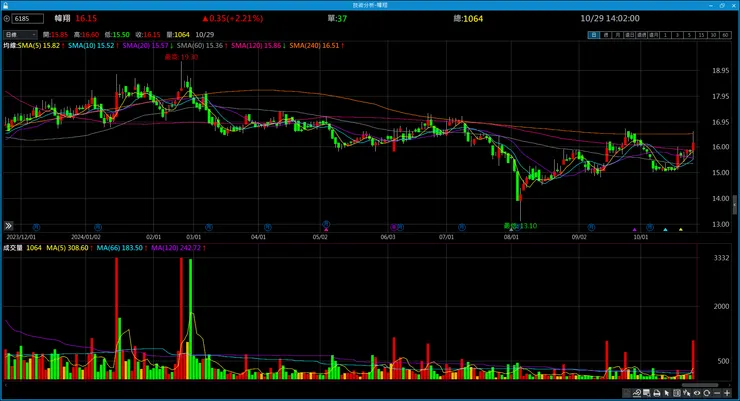
Task: Switch to the 30-minute period tab
Action: coord(713,35)
